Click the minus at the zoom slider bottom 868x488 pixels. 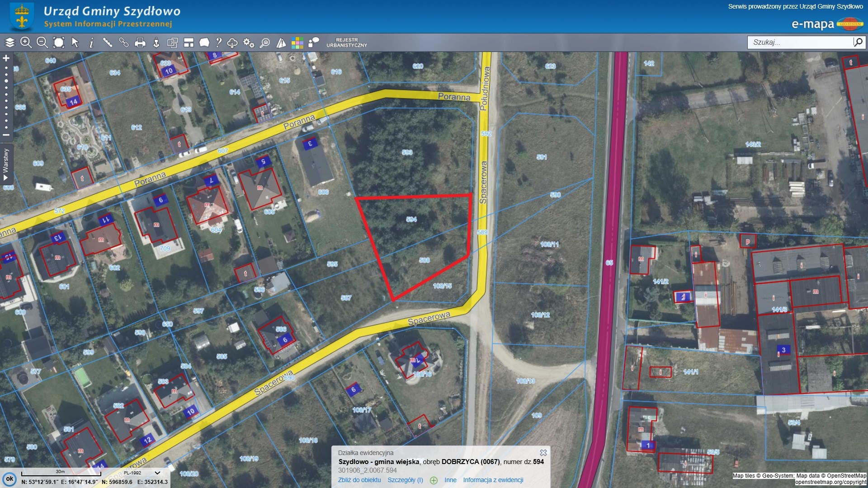(6, 135)
